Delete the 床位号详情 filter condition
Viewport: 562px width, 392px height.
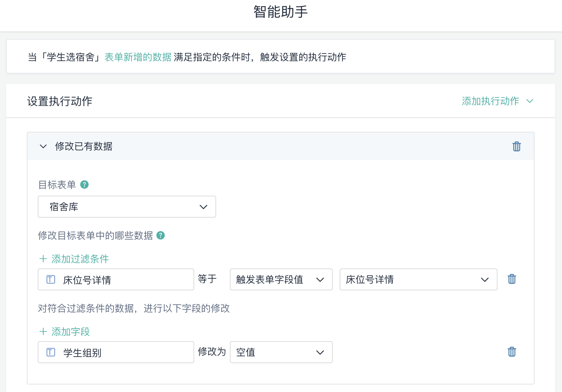click(512, 279)
